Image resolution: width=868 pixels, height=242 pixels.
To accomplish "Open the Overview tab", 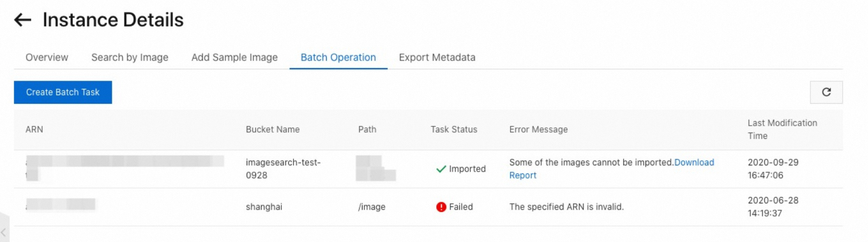I will [x=47, y=58].
